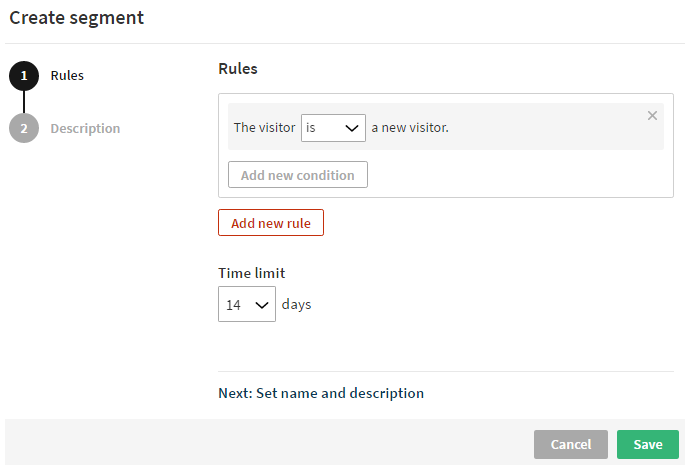
Task: Click the Time limit label
Action: pos(251,272)
